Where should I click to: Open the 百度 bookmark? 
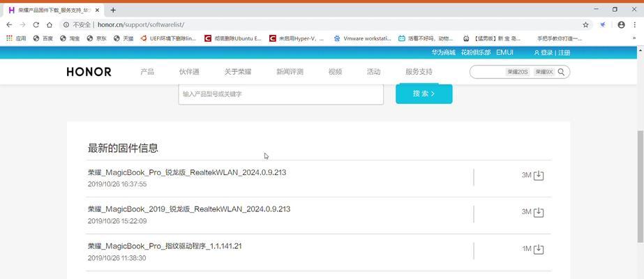pyautogui.click(x=43, y=38)
